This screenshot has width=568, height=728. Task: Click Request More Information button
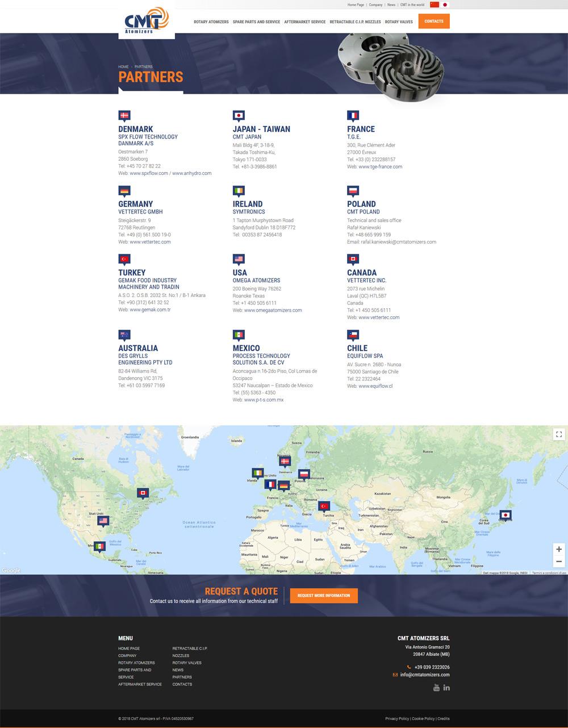click(x=324, y=596)
